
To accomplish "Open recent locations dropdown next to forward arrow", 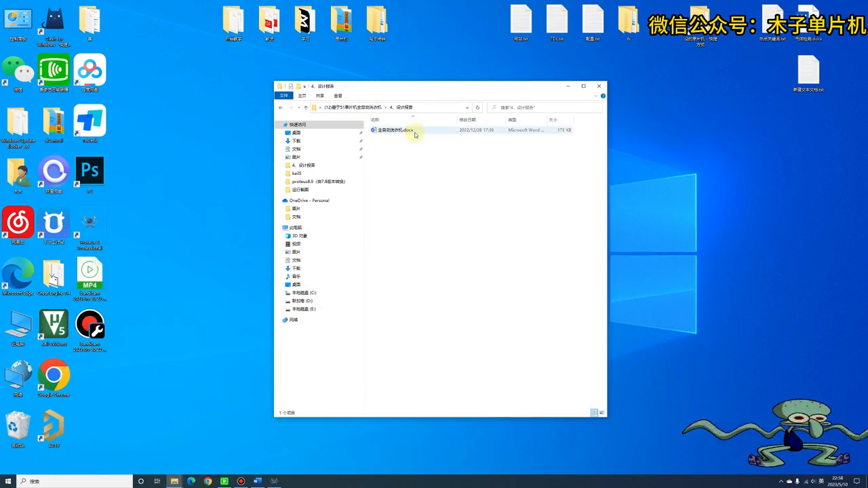I will click(x=298, y=108).
